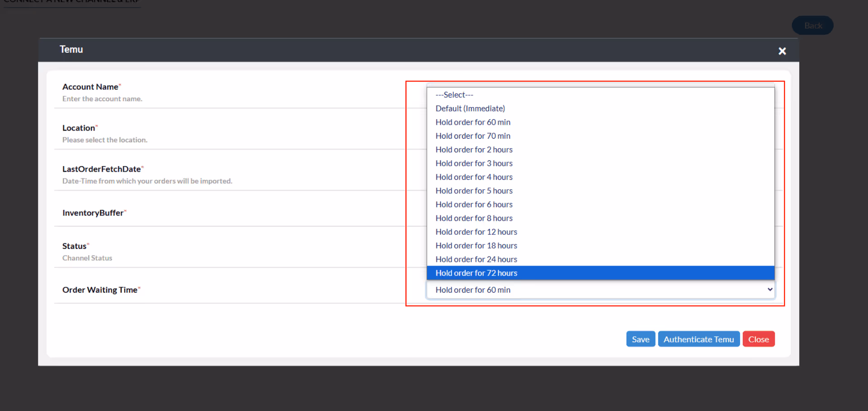Click Authenticate Temu button
The width and height of the screenshot is (868, 411).
[x=698, y=339]
